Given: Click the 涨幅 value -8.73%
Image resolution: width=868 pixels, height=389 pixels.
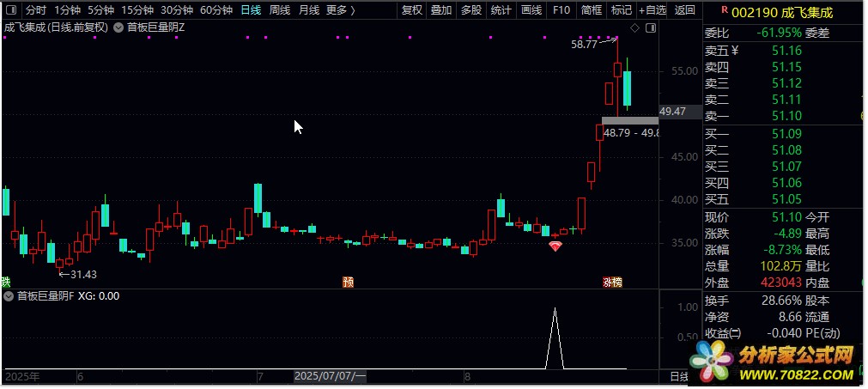Looking at the screenshot, I should [x=780, y=250].
